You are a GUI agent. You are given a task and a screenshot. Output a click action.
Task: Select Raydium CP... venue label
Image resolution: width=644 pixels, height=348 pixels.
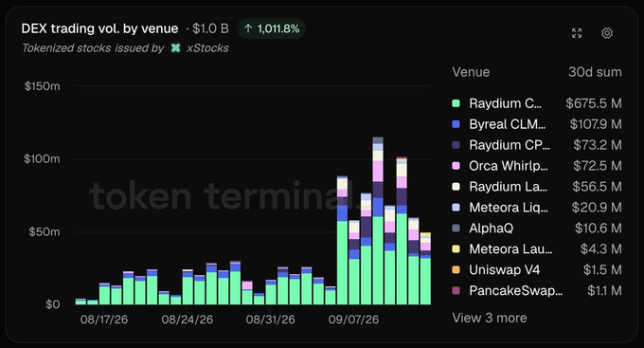pyautogui.click(x=510, y=145)
